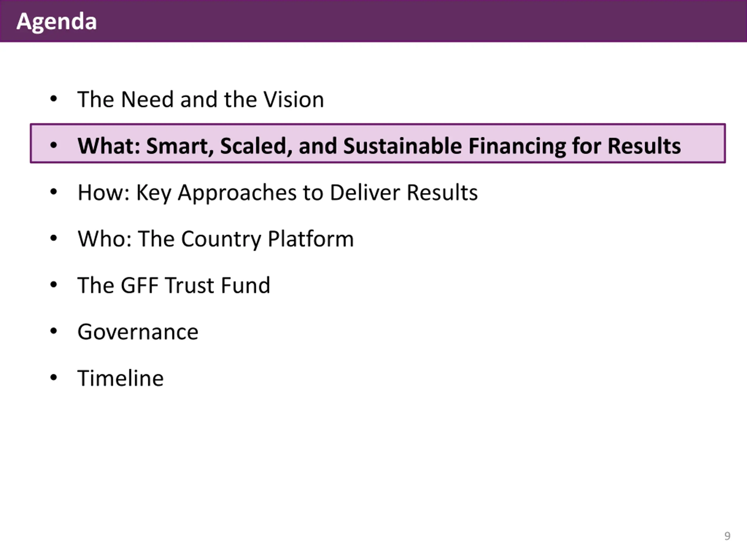This screenshot has width=747, height=560.
Task: Click bullet dot before Governance
Action: [53, 331]
